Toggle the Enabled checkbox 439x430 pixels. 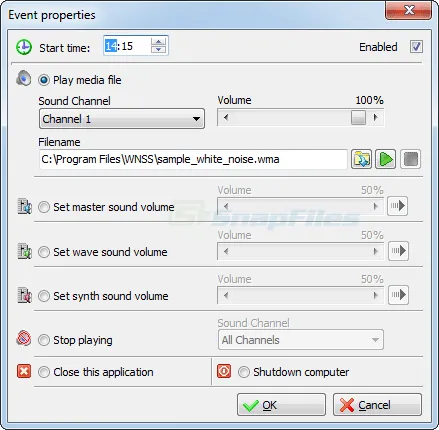(x=416, y=47)
